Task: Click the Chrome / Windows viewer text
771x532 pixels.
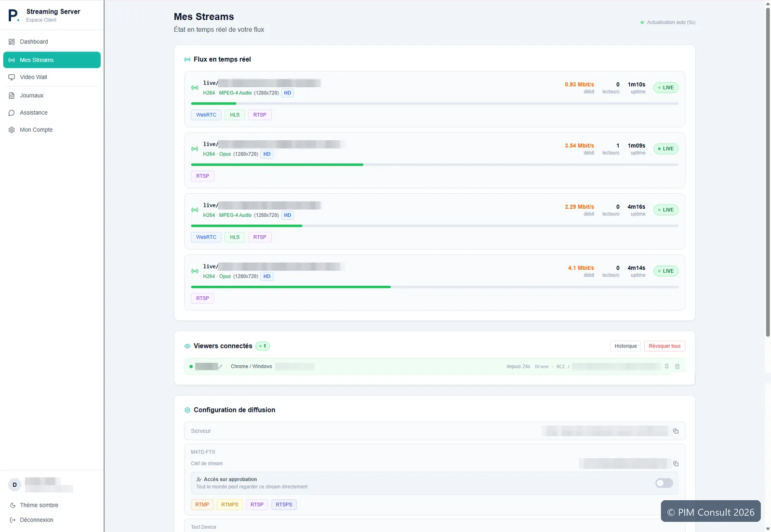Action: point(252,367)
